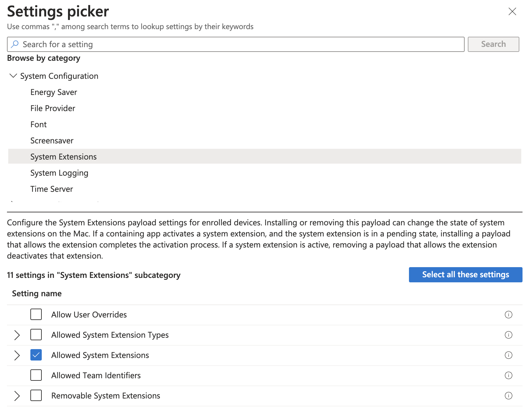Click the magnifier icon in search box
The height and width of the screenshot is (414, 532).
tap(15, 44)
